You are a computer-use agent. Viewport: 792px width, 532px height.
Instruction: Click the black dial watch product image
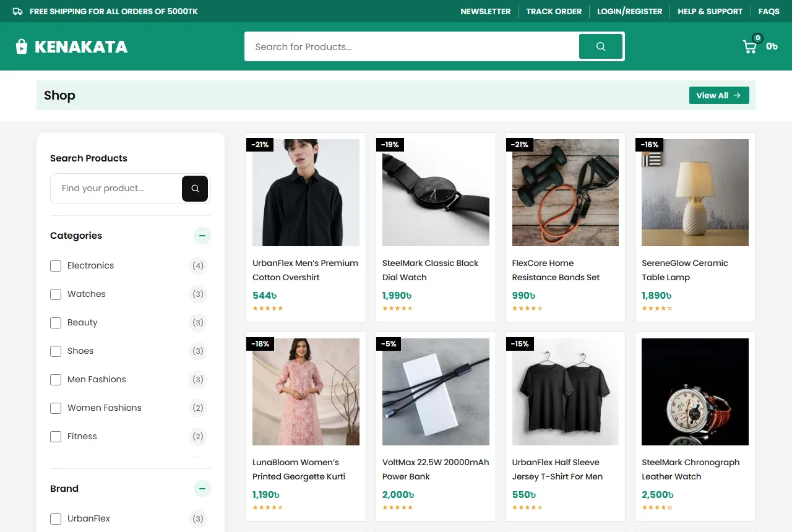[x=436, y=192]
